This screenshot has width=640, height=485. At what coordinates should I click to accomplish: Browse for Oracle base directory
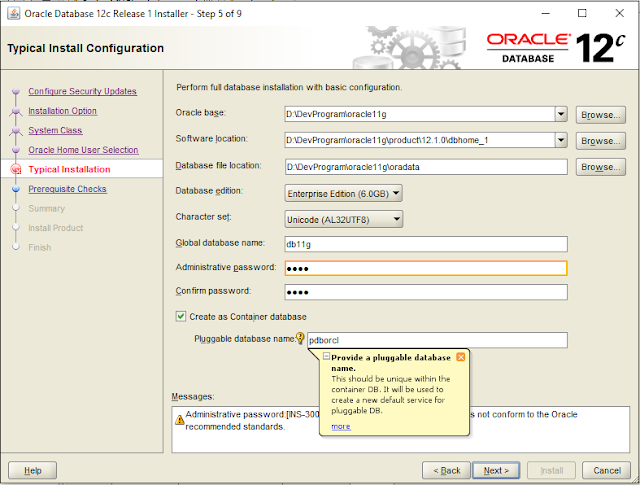coord(600,115)
